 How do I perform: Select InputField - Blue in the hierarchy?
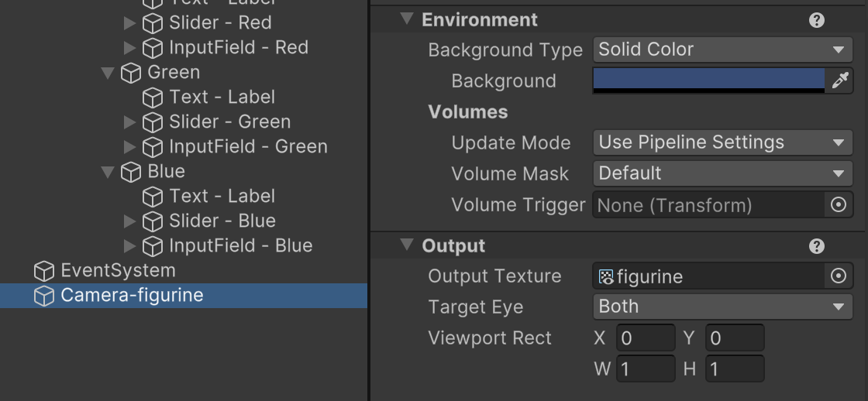240,246
